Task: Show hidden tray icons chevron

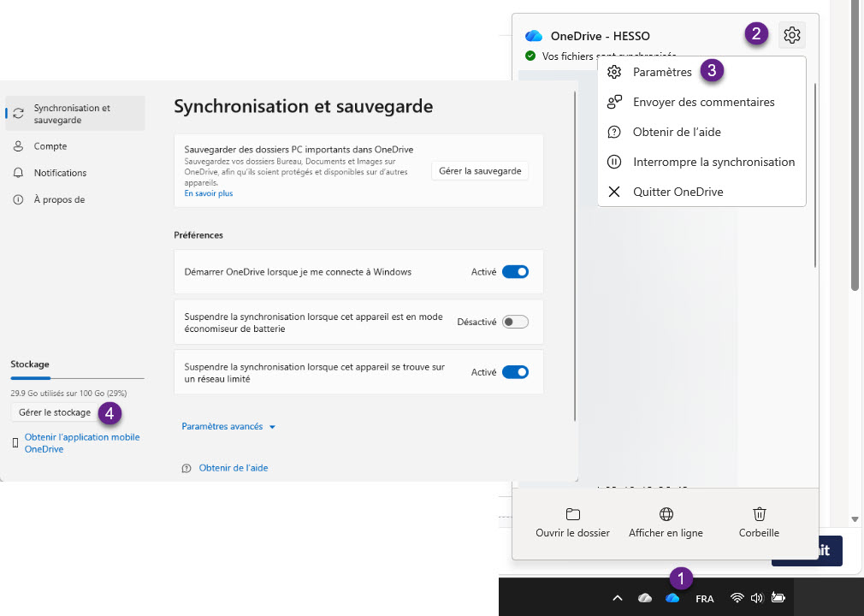Action: click(x=617, y=598)
